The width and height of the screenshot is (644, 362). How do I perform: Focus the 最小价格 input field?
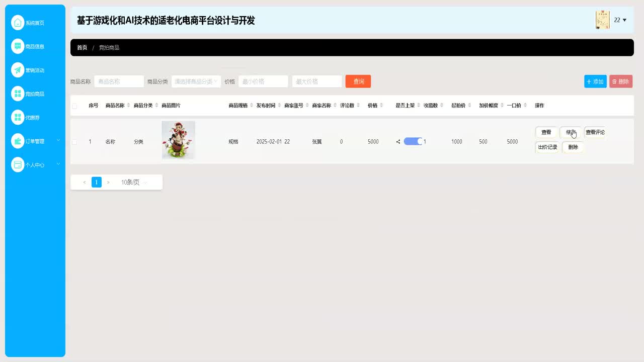[263, 81]
